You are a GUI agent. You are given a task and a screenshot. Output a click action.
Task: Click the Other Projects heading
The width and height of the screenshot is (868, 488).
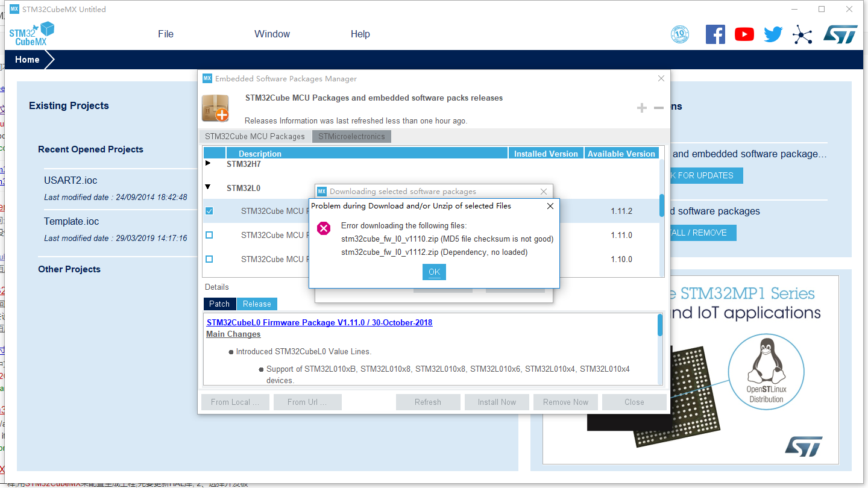(x=69, y=269)
